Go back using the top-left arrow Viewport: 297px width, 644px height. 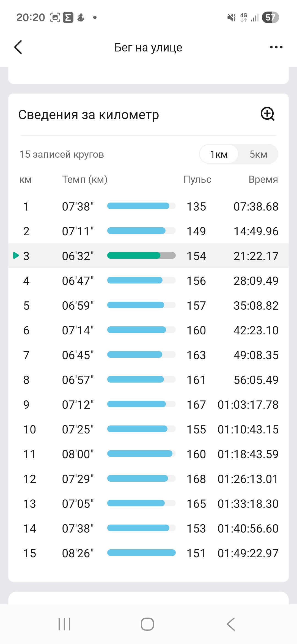(x=18, y=47)
